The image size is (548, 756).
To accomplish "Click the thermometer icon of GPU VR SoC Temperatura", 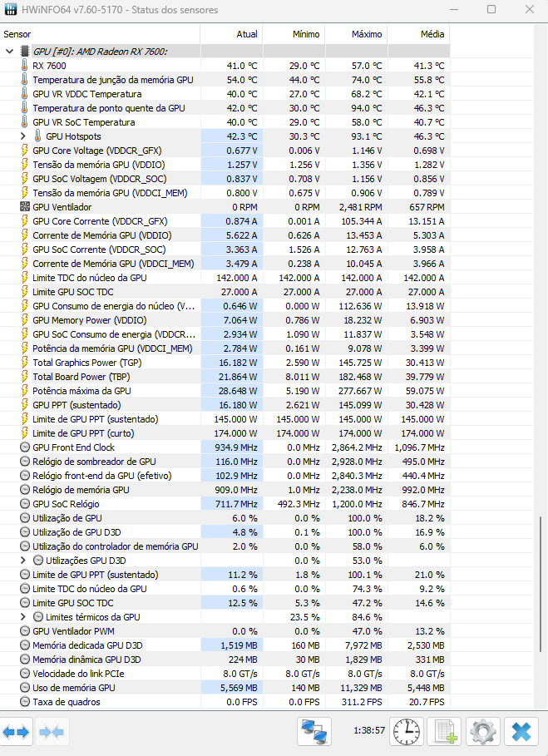I will pyautogui.click(x=25, y=122).
